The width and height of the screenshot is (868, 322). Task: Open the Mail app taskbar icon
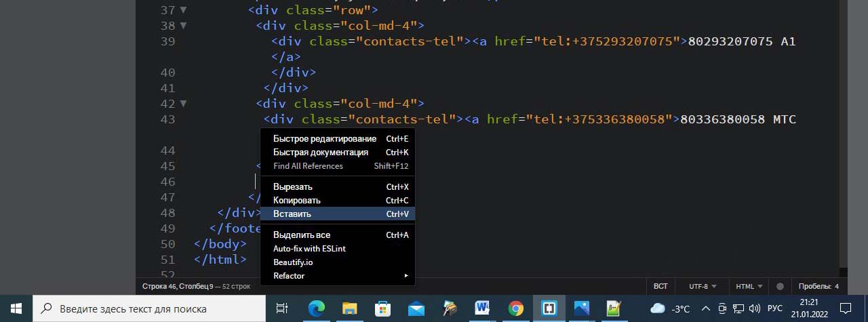click(416, 308)
